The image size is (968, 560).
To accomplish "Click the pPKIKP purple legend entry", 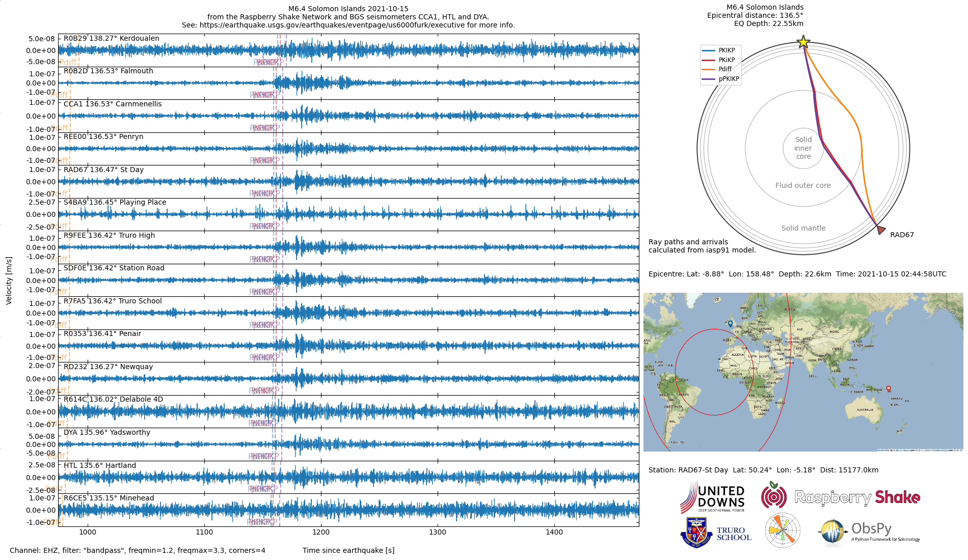I will [720, 79].
